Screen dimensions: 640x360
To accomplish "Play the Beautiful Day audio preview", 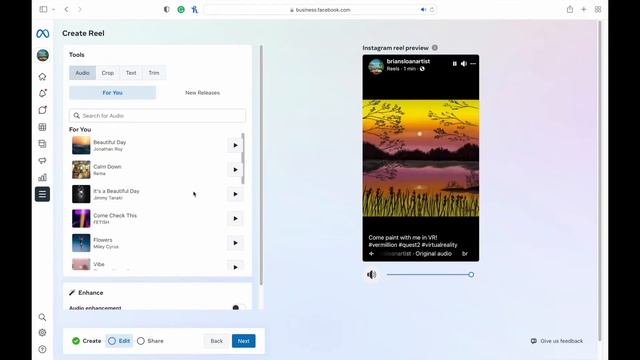I will [x=236, y=145].
